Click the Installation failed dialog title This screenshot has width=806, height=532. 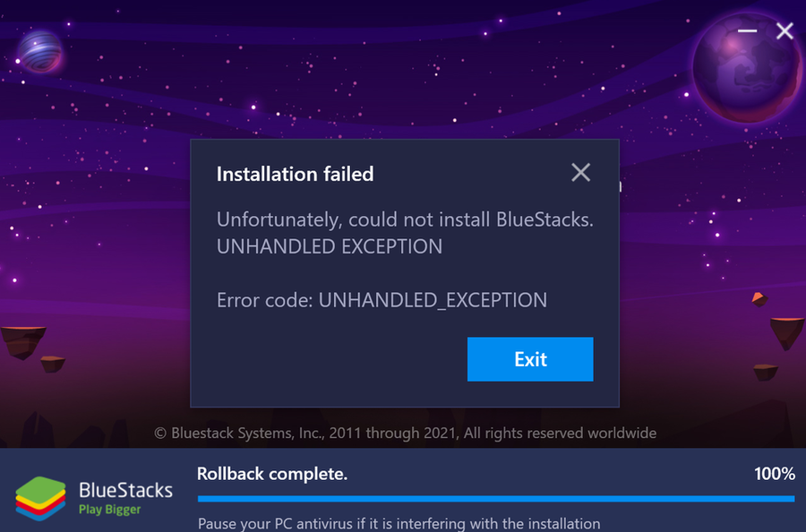pos(295,174)
